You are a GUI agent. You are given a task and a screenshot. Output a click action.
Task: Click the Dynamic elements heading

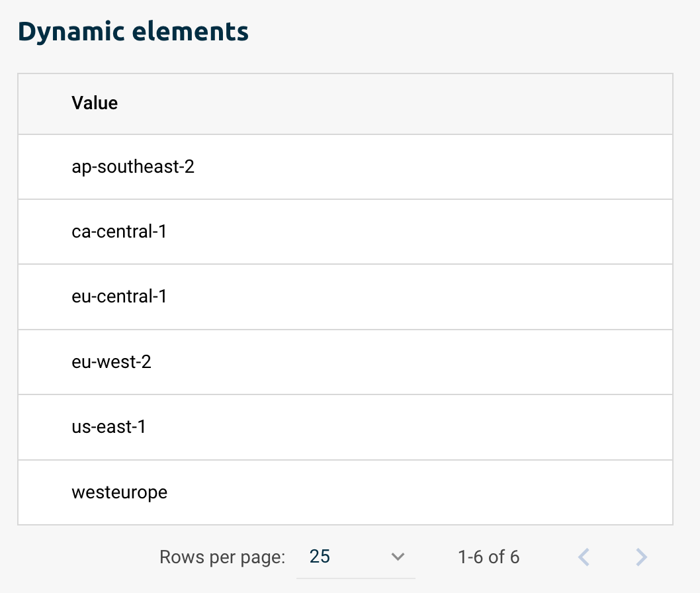[133, 32]
